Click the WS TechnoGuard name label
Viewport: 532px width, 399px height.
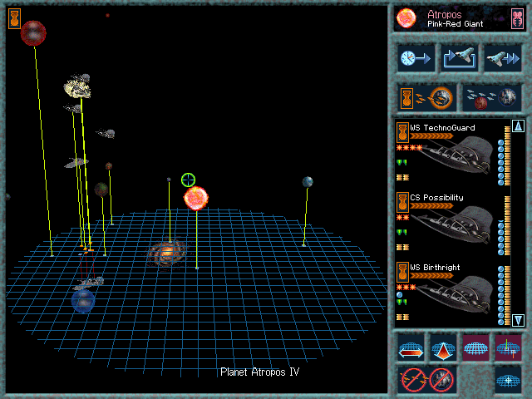[442, 128]
